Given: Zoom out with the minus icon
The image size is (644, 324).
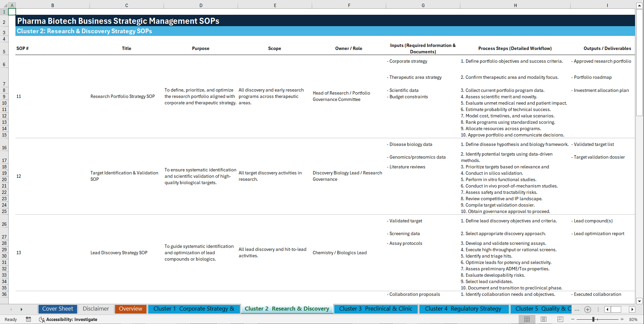Looking at the screenshot, I should click(x=573, y=319).
